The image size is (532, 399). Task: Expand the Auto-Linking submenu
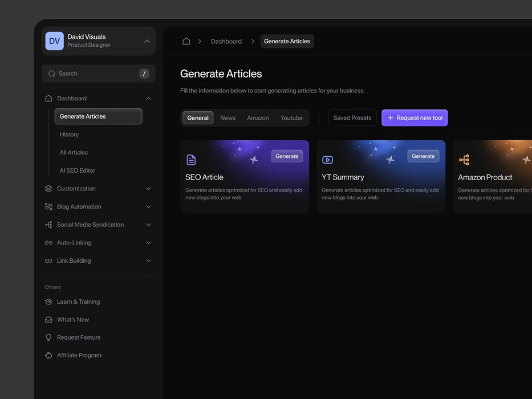pos(148,243)
